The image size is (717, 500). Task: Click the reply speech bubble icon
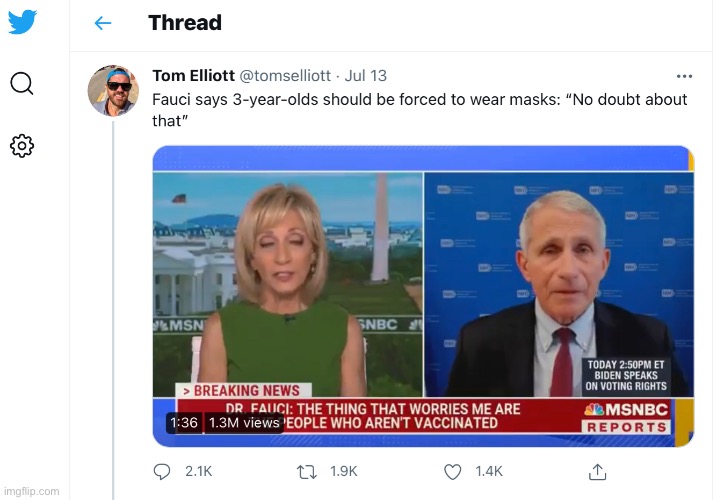pyautogui.click(x=163, y=471)
